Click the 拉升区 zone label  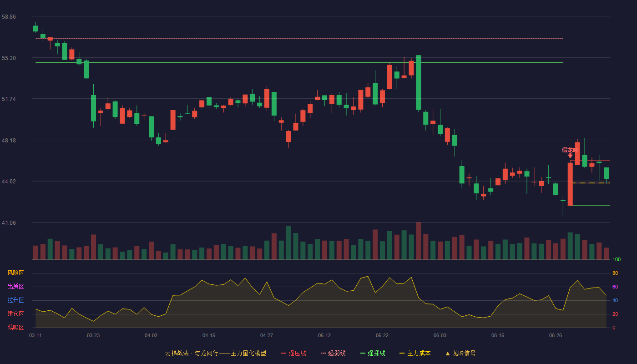coord(15,300)
